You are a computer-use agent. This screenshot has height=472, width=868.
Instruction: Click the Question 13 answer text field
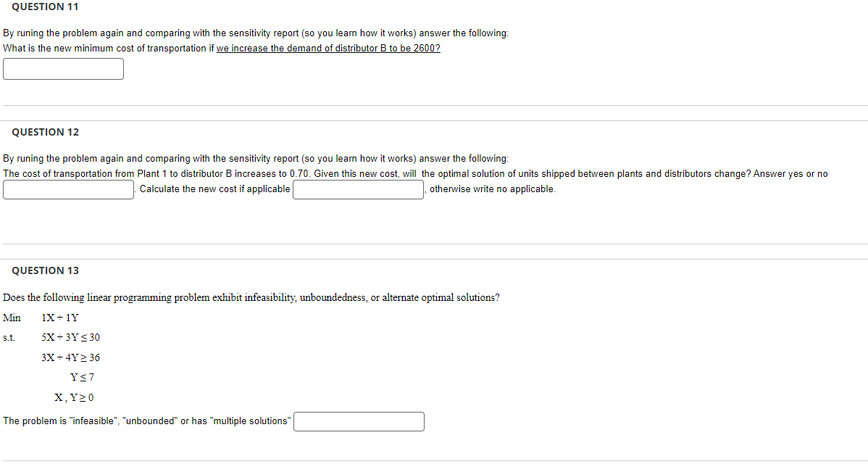coord(359,421)
